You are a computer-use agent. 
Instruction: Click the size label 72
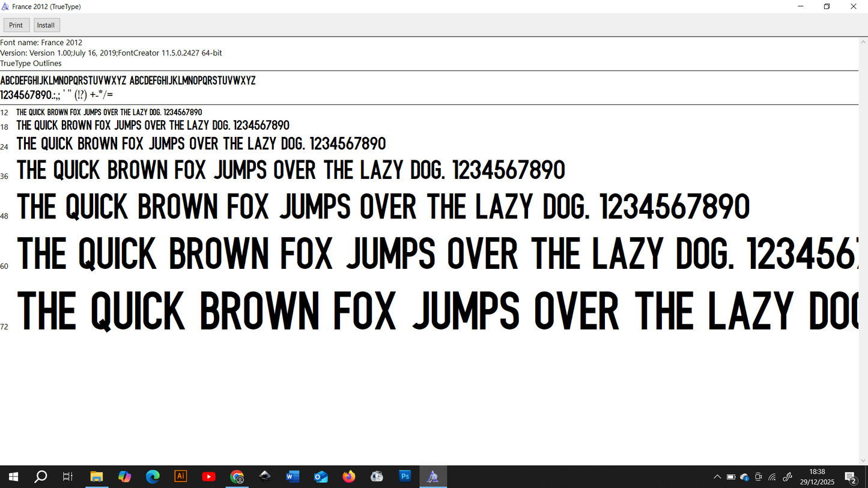[4, 327]
